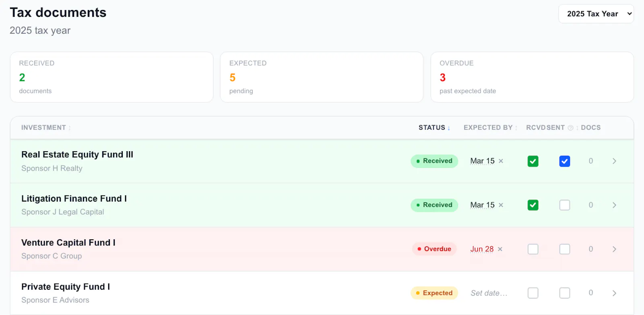Clear Mar 15 date for Litigation Finance Fund I
This screenshot has width=644, height=315.
501,205
